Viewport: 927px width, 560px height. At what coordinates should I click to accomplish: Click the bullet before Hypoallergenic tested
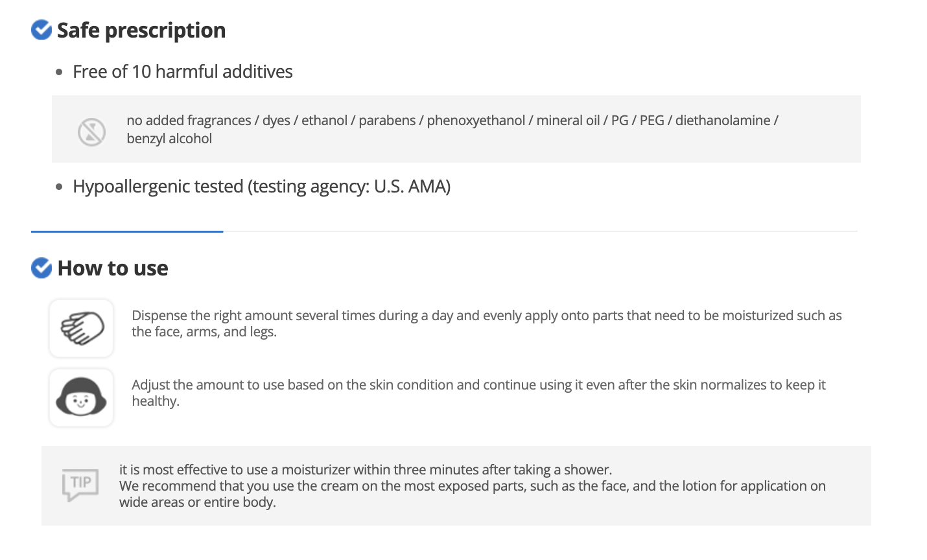[x=60, y=187]
